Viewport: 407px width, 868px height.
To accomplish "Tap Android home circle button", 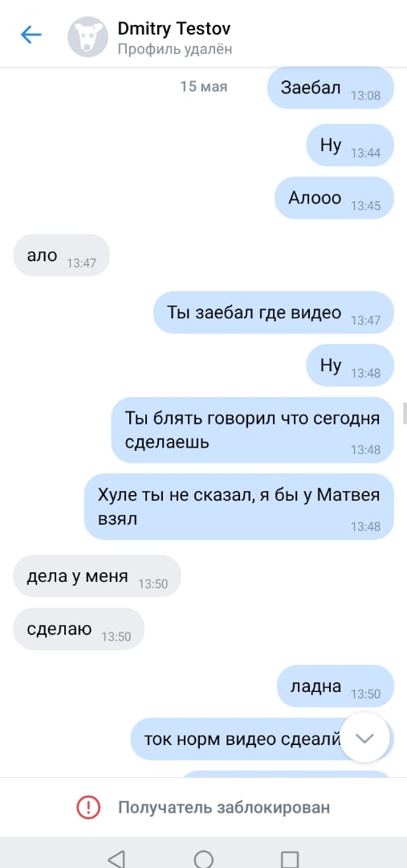I will point(204,858).
